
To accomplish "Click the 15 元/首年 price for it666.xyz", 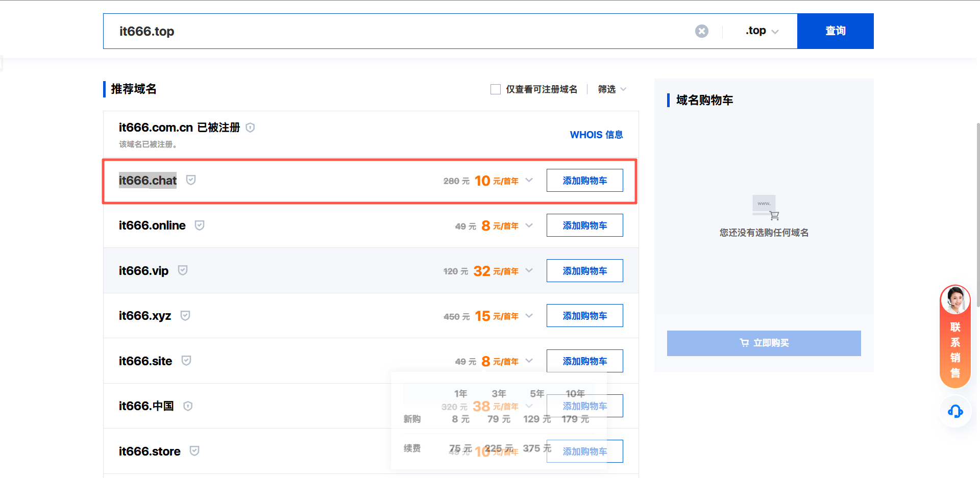I will coord(497,316).
